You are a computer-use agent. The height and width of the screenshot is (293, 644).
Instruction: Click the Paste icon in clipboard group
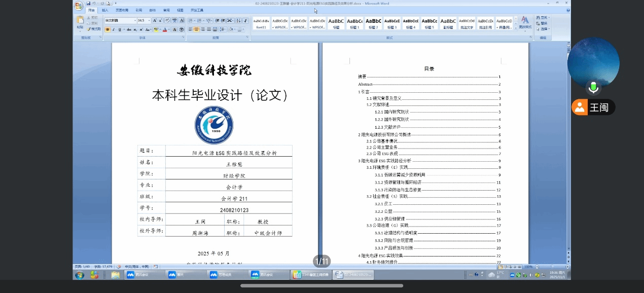[80, 21]
